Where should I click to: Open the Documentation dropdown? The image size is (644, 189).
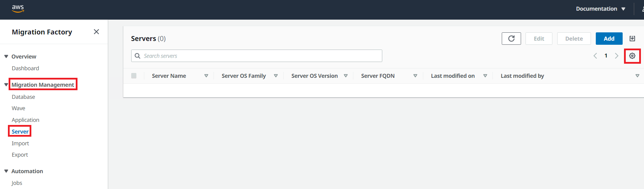pyautogui.click(x=601, y=9)
